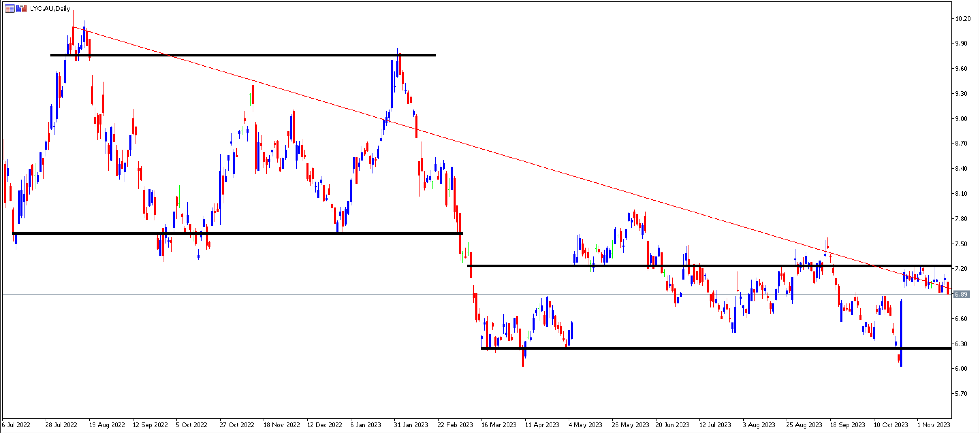This screenshot has height=434, width=980.
Task: Click the 6.00 price scale label
Action: [x=961, y=368]
